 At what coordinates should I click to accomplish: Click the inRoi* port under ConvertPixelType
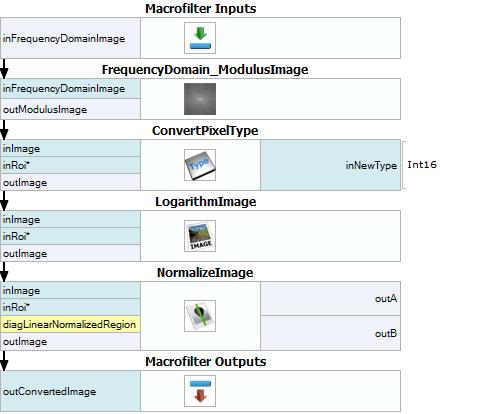70,165
